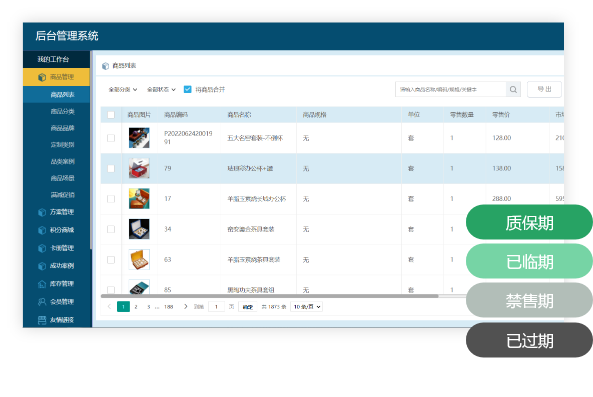This screenshot has width=593, height=397.
Task: Click the cube icon beside 商品列表 header
Action: 106,66
